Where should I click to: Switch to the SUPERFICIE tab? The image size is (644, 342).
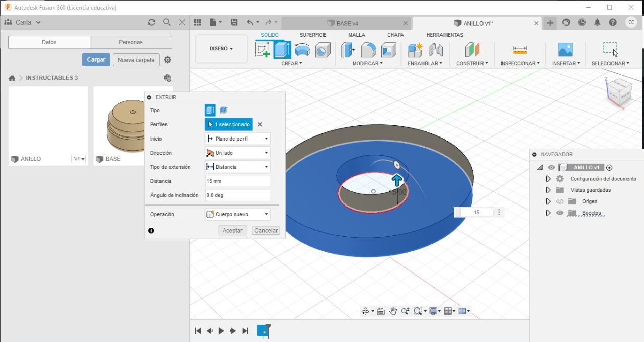click(x=313, y=35)
